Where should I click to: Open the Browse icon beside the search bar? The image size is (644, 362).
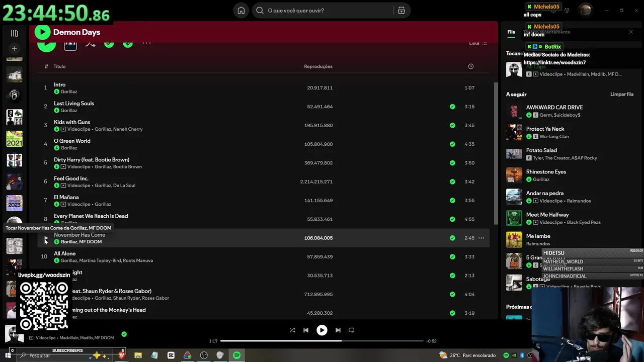[x=401, y=11]
